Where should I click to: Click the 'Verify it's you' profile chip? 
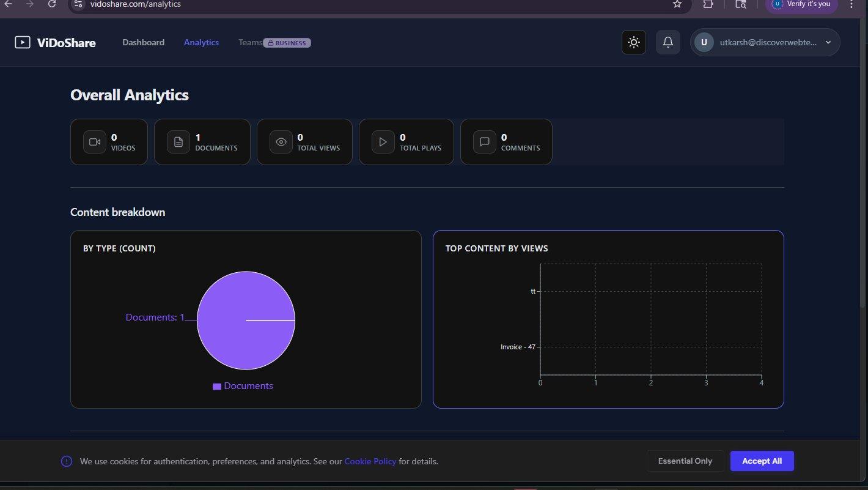click(x=801, y=4)
